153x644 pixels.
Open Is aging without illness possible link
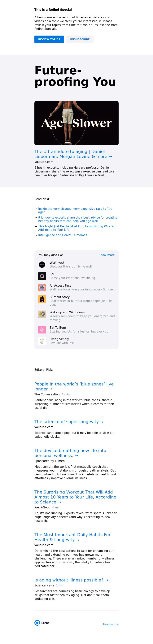click(x=71, y=580)
